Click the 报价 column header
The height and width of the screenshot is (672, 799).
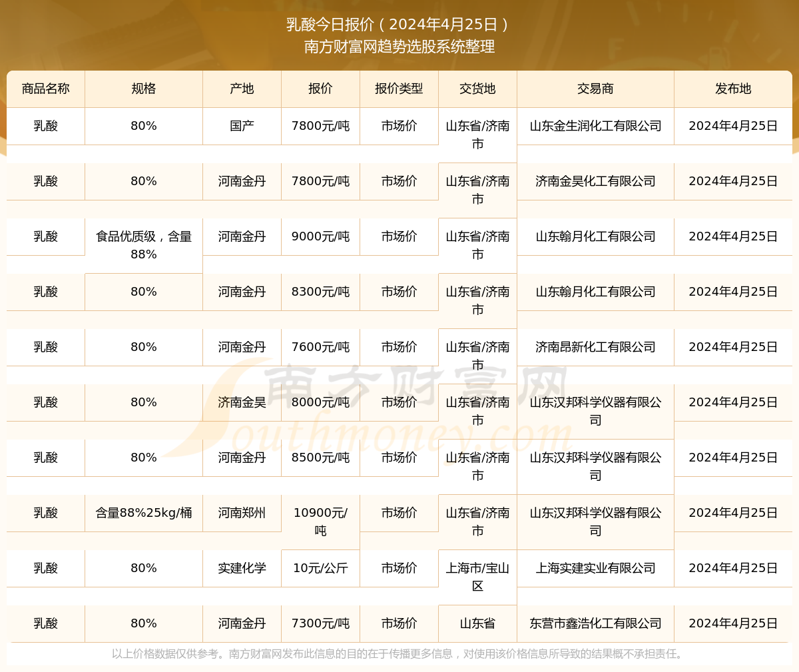(320, 89)
